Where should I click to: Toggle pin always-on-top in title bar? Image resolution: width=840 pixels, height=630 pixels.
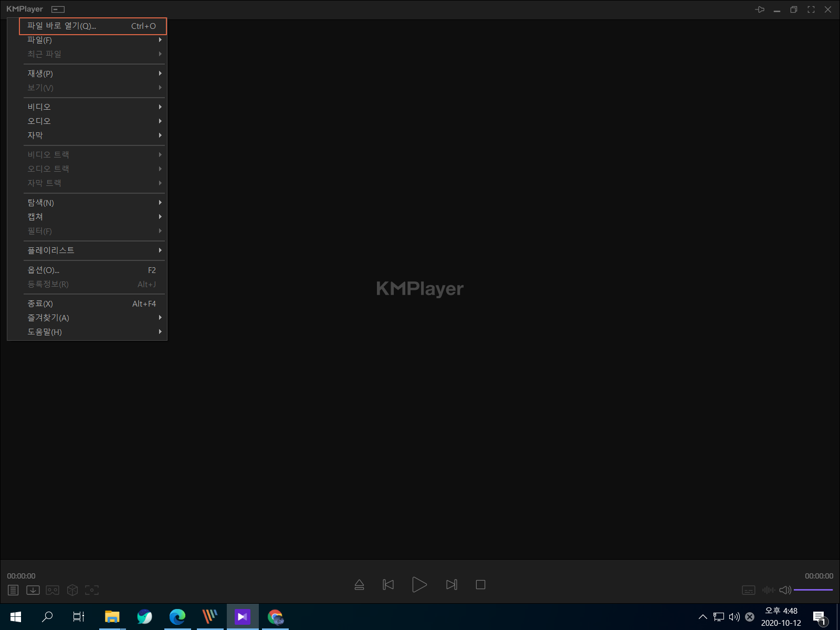coord(760,9)
